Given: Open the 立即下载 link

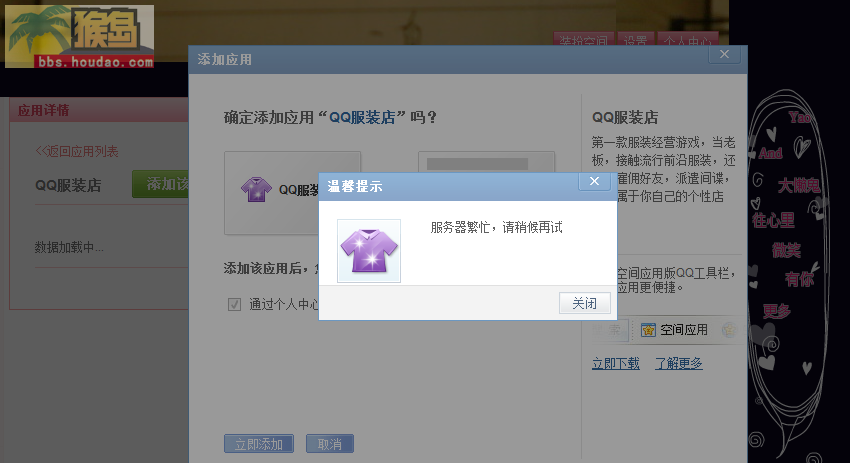Looking at the screenshot, I should [x=616, y=363].
